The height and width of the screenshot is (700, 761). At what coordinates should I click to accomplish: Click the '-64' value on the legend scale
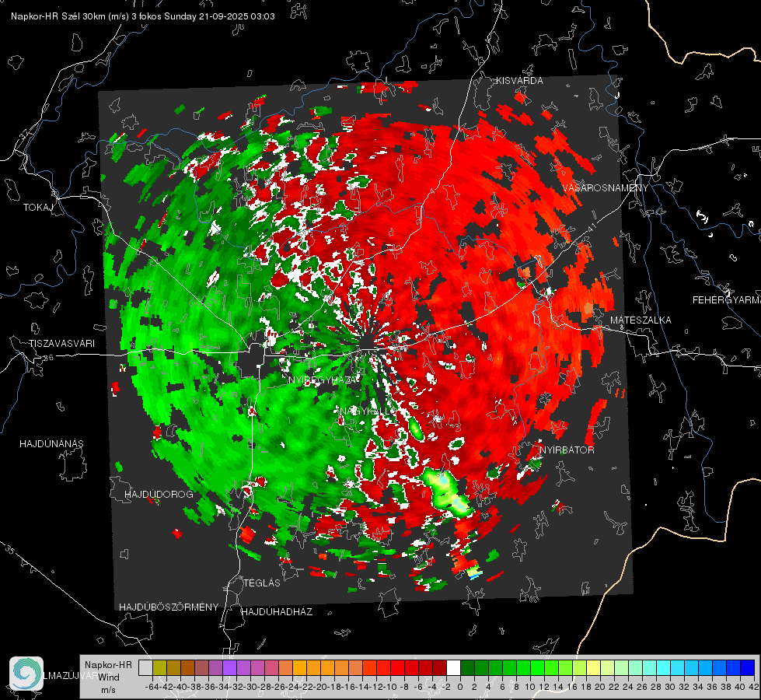coord(153,687)
